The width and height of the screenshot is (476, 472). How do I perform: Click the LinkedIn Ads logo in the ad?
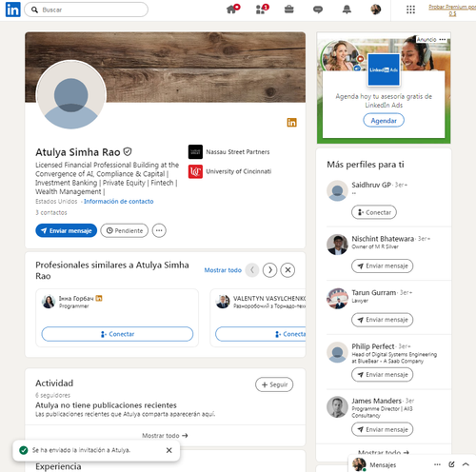384,69
